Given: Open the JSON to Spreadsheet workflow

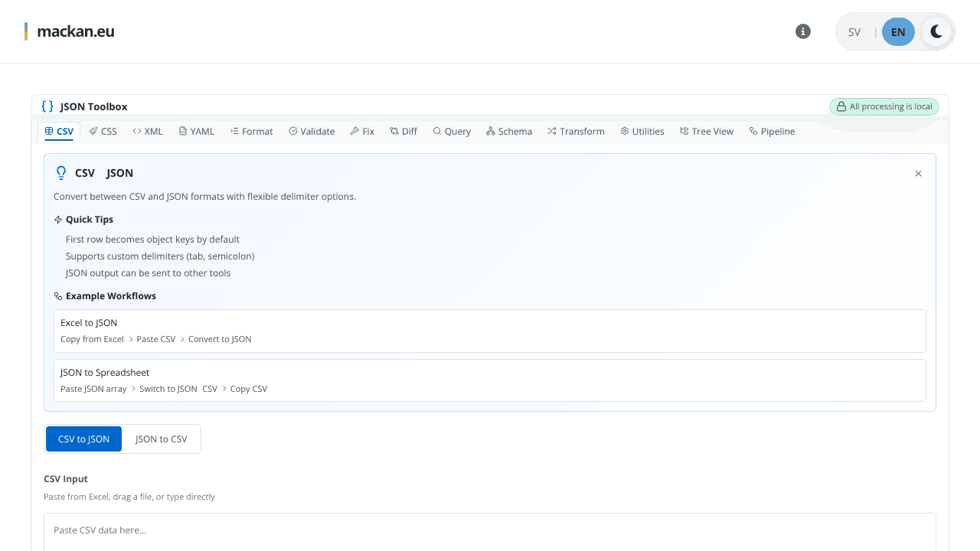Looking at the screenshot, I should coord(490,380).
